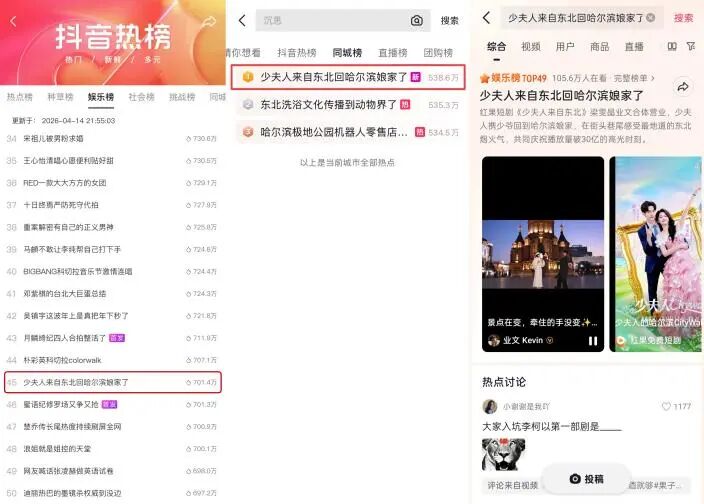Switch to the 热点榜 tab

pos(19,96)
